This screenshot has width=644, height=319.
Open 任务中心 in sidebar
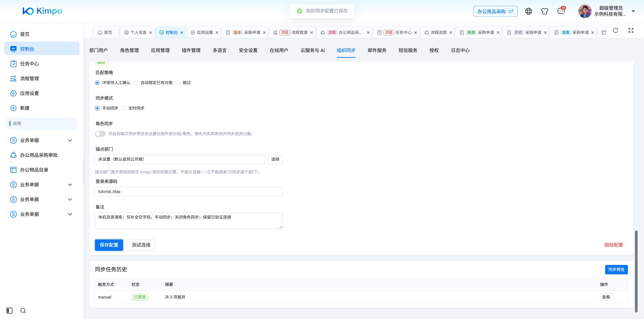tap(42, 63)
